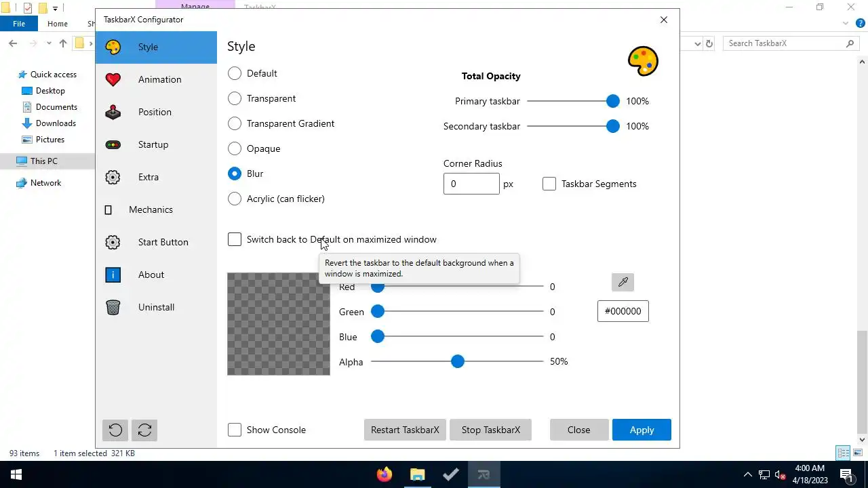Image resolution: width=868 pixels, height=488 pixels.
Task: Switch to the Extra tab
Action: [156, 177]
